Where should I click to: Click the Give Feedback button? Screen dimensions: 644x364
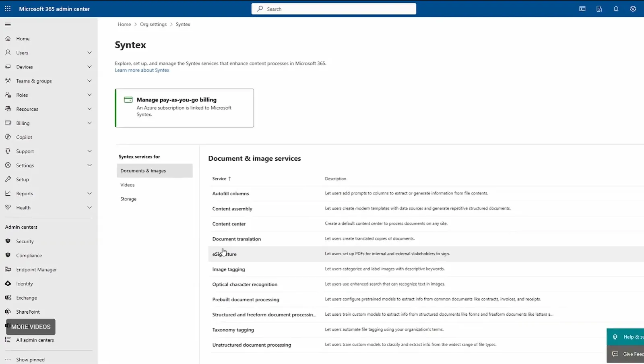[625, 354]
